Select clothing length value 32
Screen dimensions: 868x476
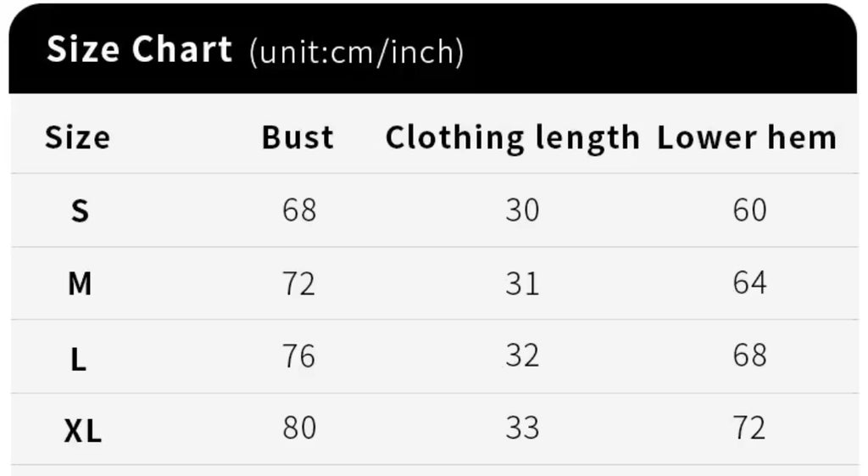pyautogui.click(x=522, y=356)
